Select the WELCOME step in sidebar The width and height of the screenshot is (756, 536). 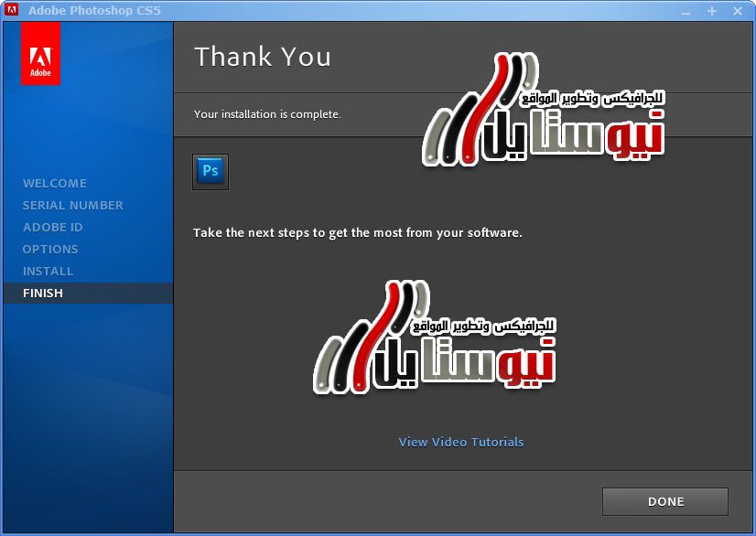55,183
